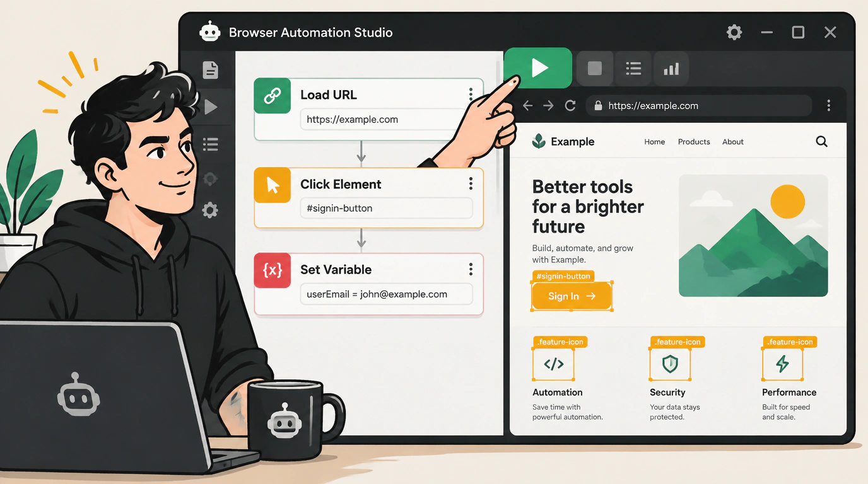
Task: Open the Load URL step options menu
Action: tap(471, 95)
